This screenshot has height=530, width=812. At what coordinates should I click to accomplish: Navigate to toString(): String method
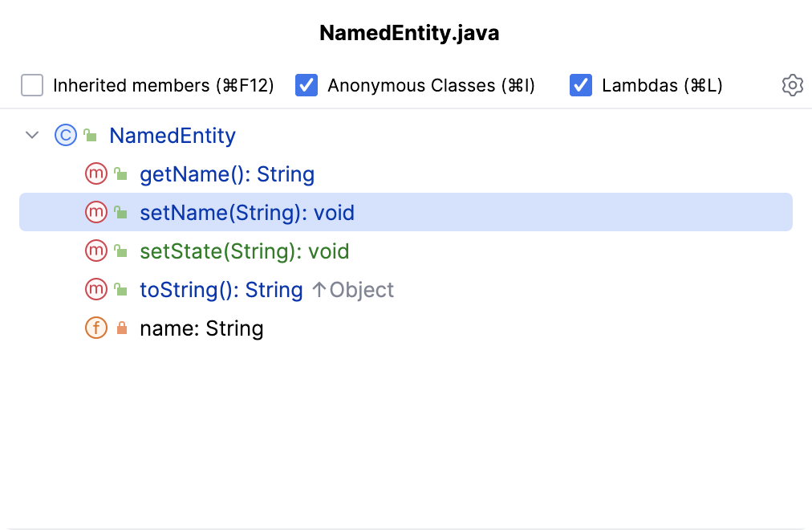click(221, 289)
